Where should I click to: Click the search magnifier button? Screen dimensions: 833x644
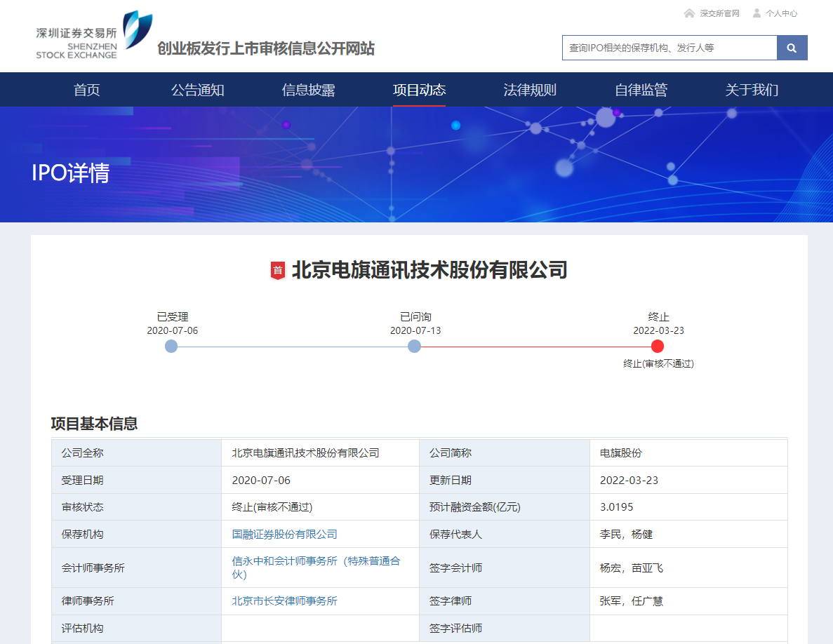pyautogui.click(x=792, y=48)
